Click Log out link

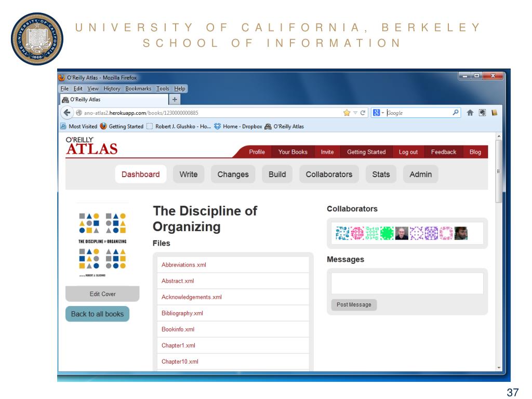pos(408,152)
